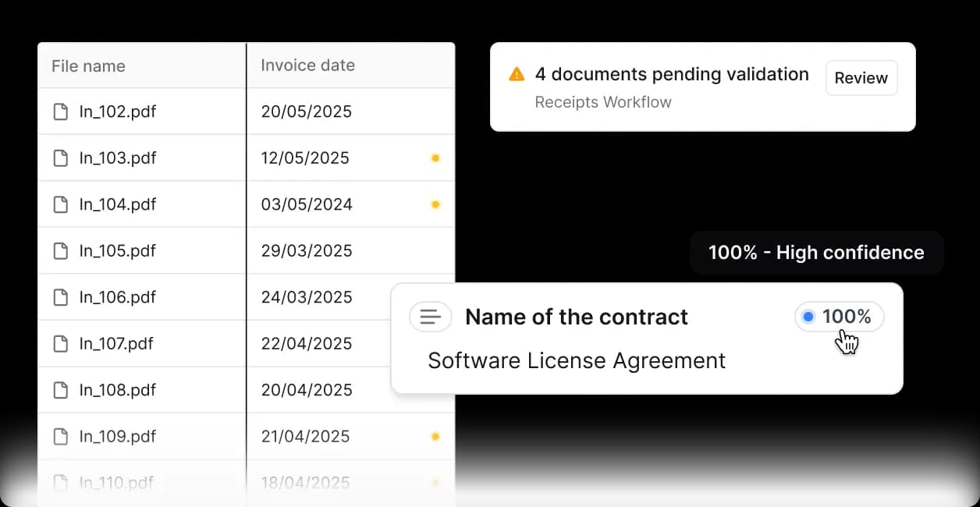Screen dimensions: 980x507
Task: Click the Review button
Action: coord(861,78)
